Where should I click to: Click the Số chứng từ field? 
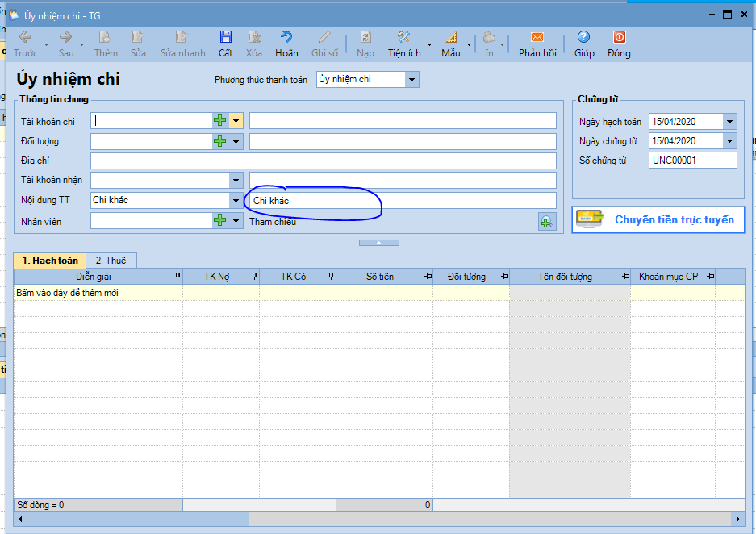[x=692, y=161]
